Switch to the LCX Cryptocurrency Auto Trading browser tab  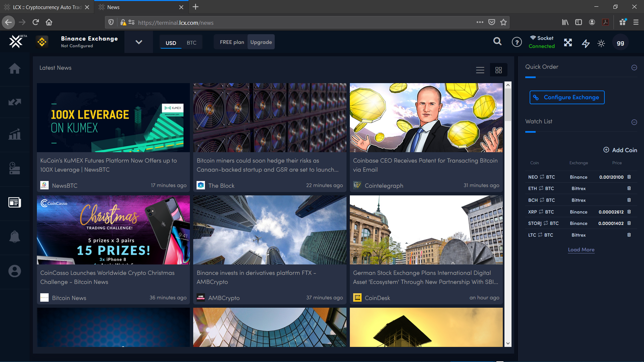coord(47,7)
